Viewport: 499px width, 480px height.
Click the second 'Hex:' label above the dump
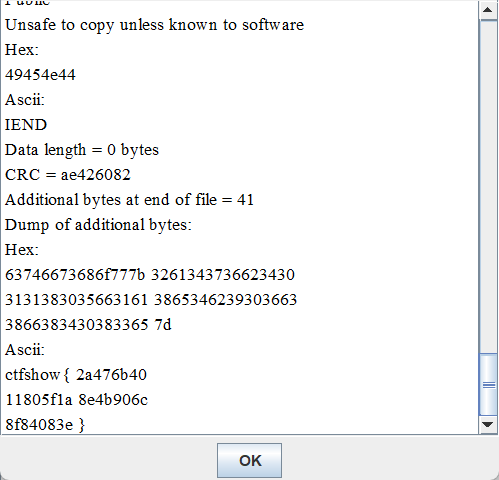coord(22,250)
